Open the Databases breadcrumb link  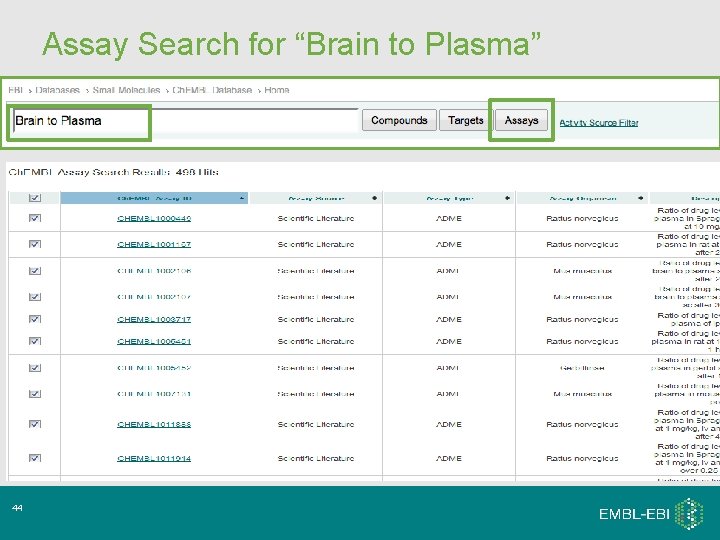tap(57, 90)
